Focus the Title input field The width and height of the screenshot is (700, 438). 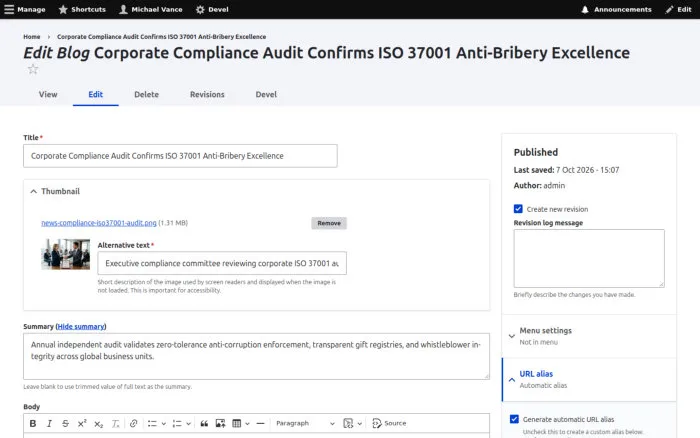coord(180,156)
